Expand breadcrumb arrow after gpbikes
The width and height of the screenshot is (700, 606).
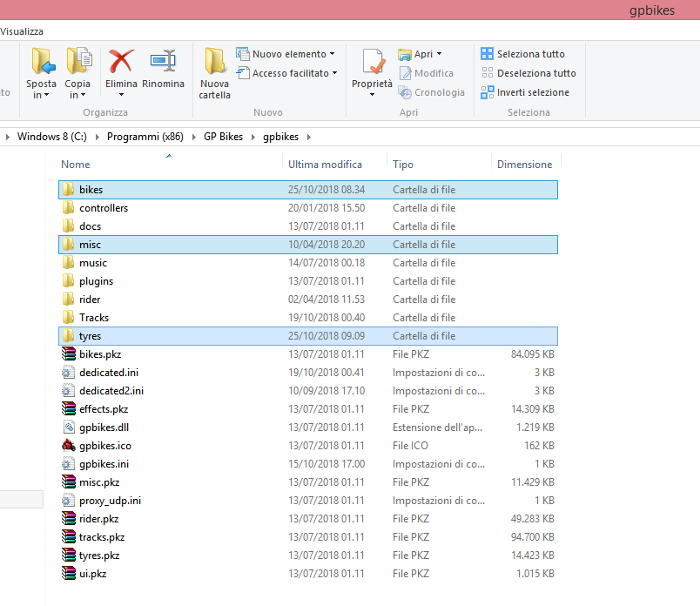[x=309, y=137]
